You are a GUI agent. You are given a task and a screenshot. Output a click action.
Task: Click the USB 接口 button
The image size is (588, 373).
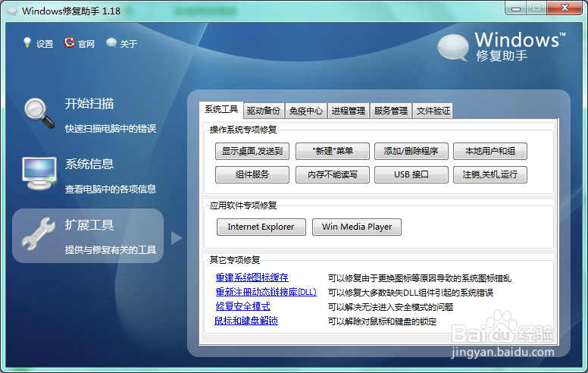tap(411, 174)
